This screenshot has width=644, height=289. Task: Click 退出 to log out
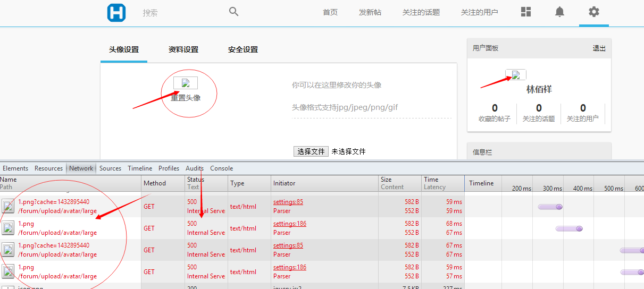[599, 48]
